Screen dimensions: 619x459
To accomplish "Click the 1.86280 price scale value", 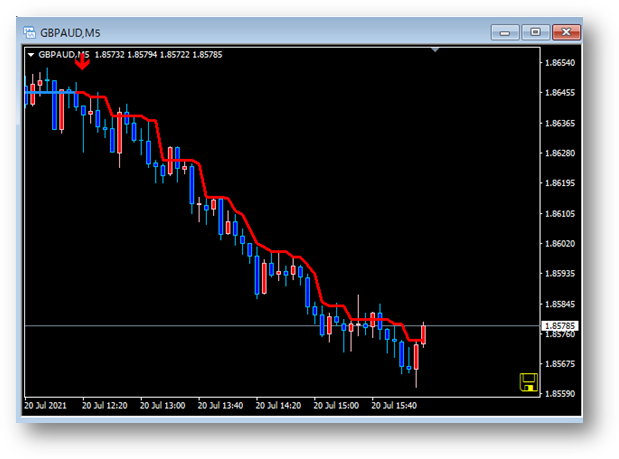I will pyautogui.click(x=560, y=153).
